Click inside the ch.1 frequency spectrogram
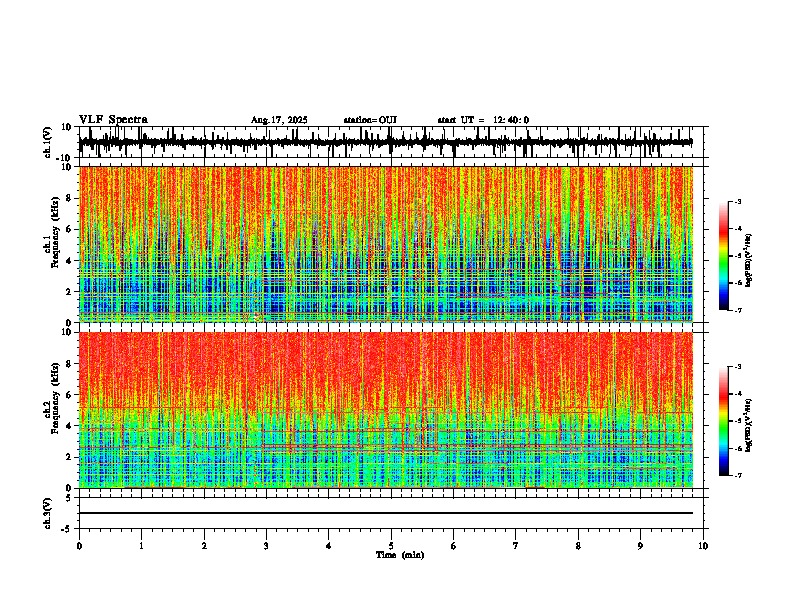 point(386,244)
